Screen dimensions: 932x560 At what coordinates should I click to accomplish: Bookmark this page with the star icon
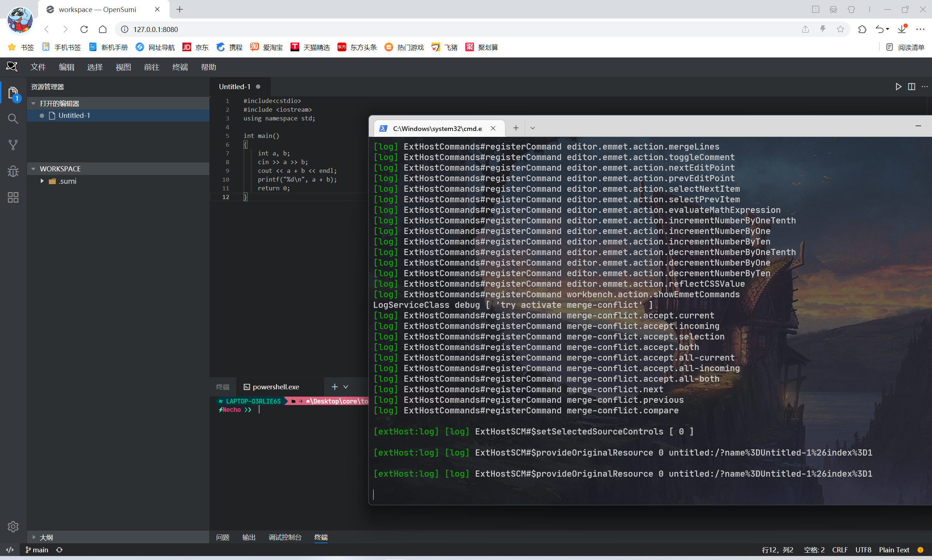tap(840, 29)
